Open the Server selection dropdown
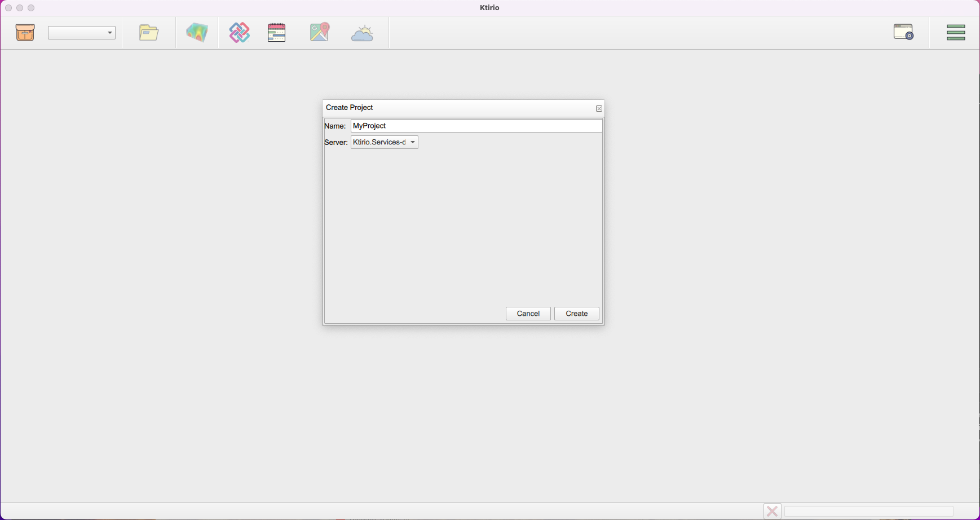Viewport: 980px width, 520px height. click(x=383, y=142)
